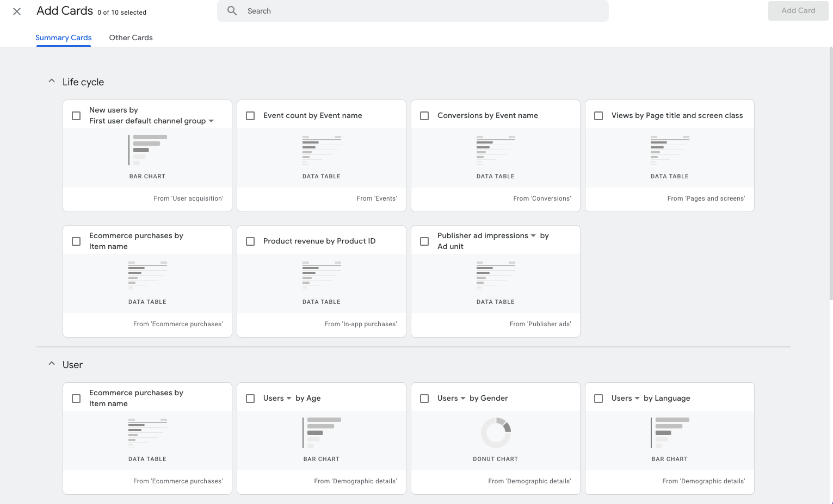The height and width of the screenshot is (504, 833).
Task: Collapse the User section
Action: (52, 364)
